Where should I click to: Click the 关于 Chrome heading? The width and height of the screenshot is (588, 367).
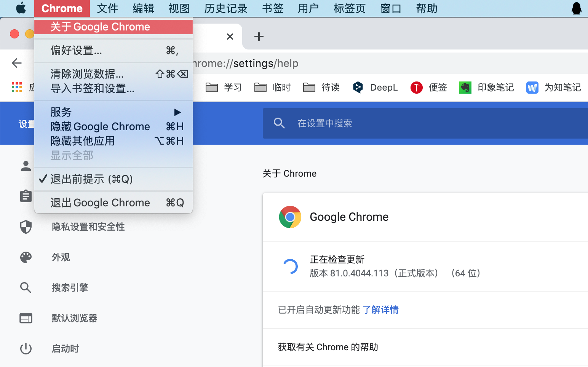[289, 174]
